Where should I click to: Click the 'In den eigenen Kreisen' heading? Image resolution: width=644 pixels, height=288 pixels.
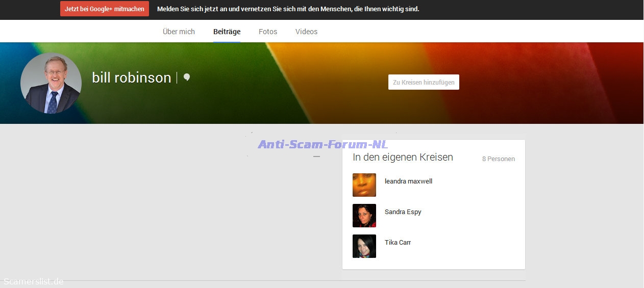point(403,158)
